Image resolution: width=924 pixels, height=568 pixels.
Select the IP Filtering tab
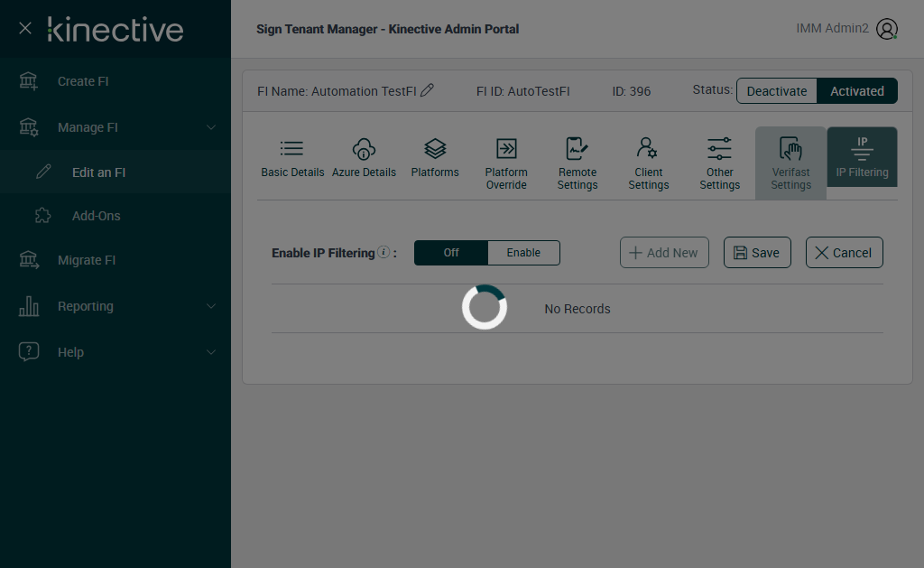coord(862,157)
